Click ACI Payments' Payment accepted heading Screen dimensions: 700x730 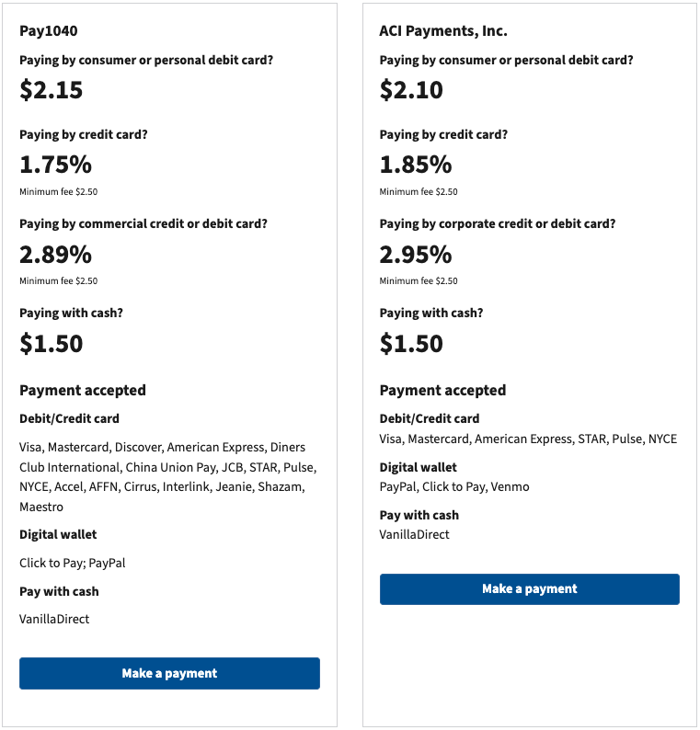[442, 390]
